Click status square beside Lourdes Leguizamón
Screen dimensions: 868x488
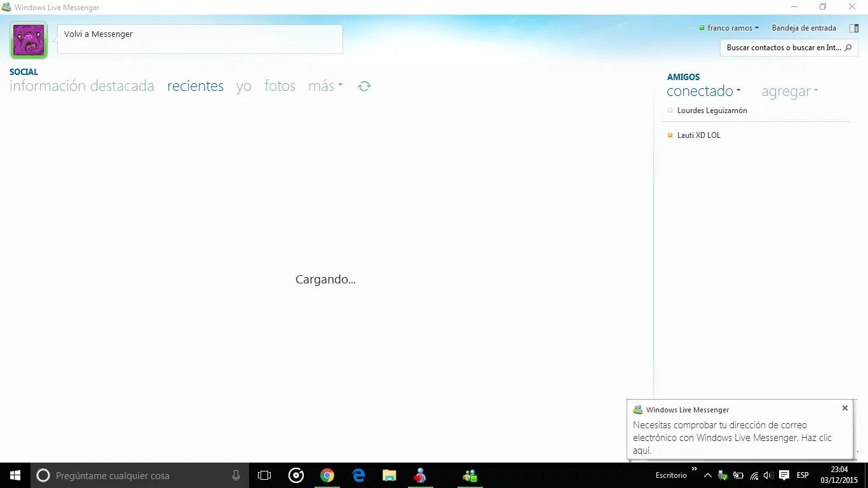(x=670, y=111)
